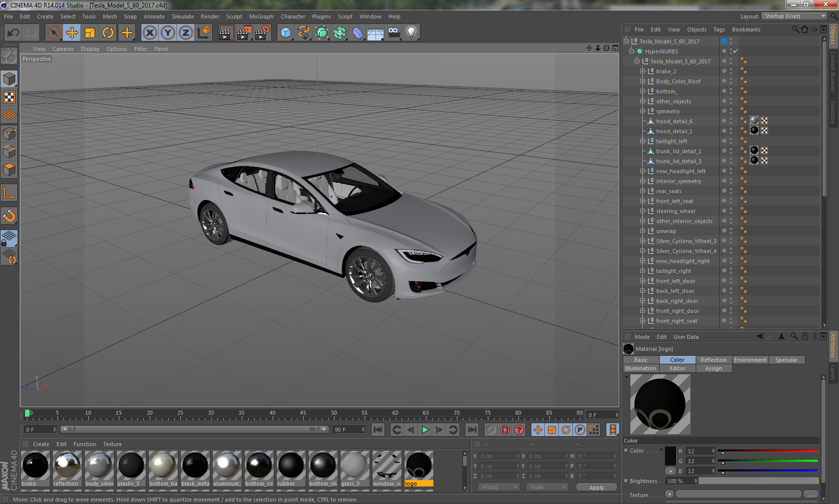Open the deformer objects icon

[358, 33]
